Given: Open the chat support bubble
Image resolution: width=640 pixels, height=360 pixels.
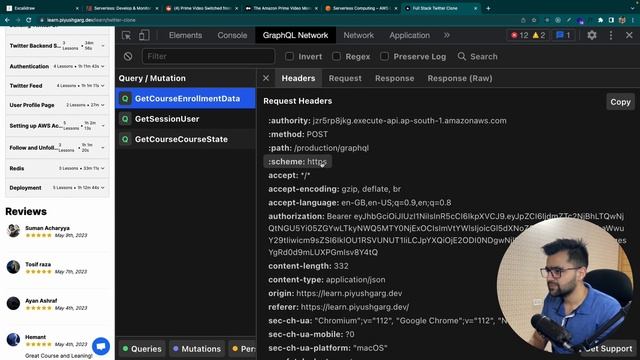Looking at the screenshot, I should pos(101,347).
